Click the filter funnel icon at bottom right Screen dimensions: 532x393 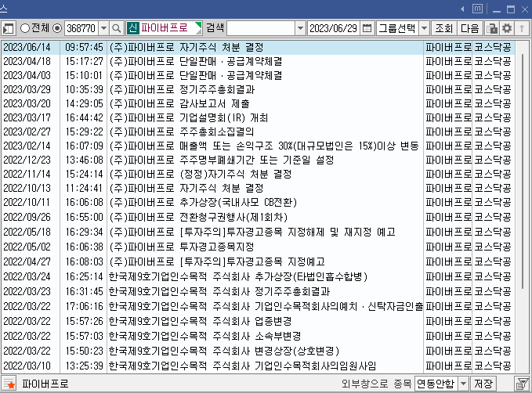point(522,384)
